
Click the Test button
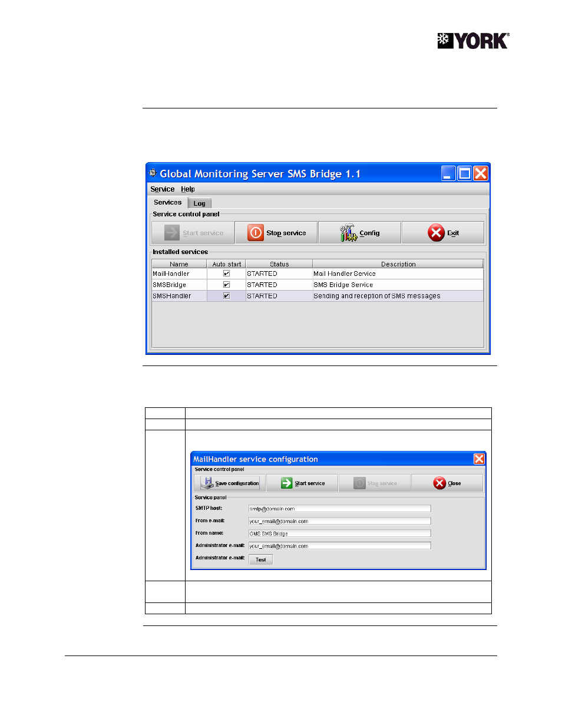click(x=261, y=560)
